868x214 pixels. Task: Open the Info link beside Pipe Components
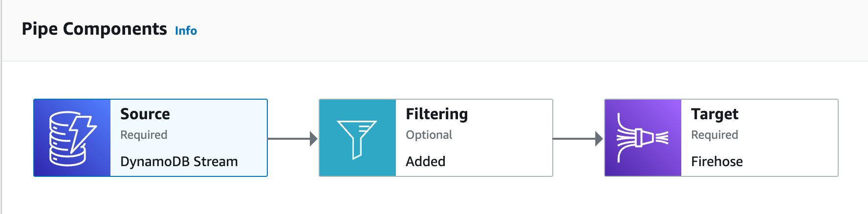pyautogui.click(x=186, y=31)
